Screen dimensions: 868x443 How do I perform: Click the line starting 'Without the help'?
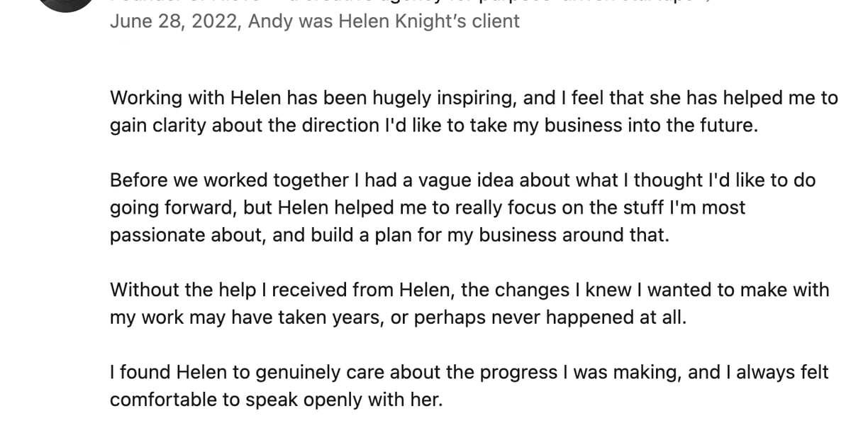(469, 290)
